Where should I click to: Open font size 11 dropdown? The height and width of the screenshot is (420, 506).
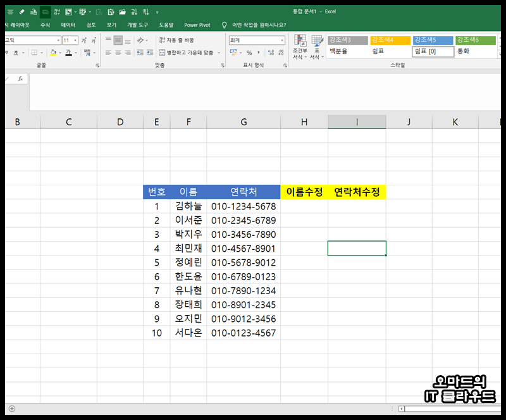(x=75, y=40)
